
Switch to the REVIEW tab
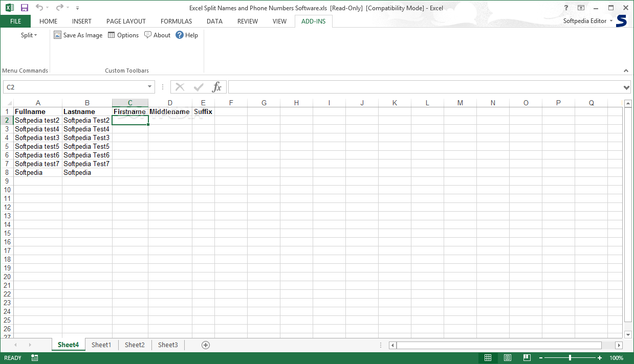point(248,21)
